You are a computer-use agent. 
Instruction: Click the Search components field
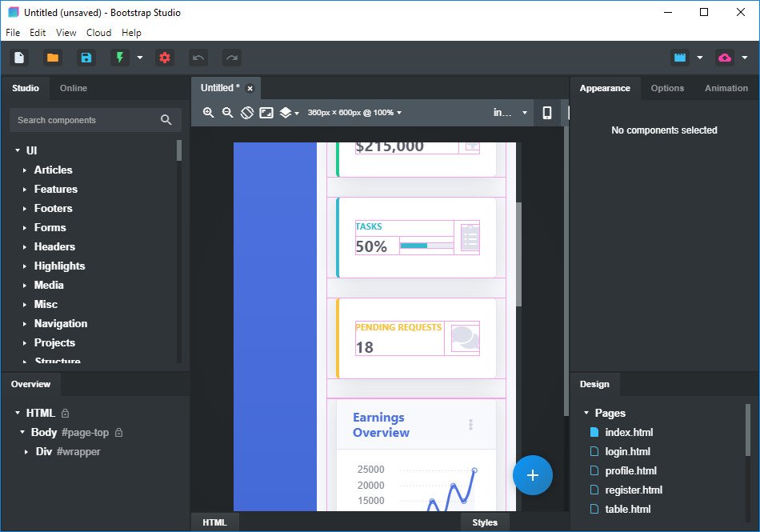(85, 120)
